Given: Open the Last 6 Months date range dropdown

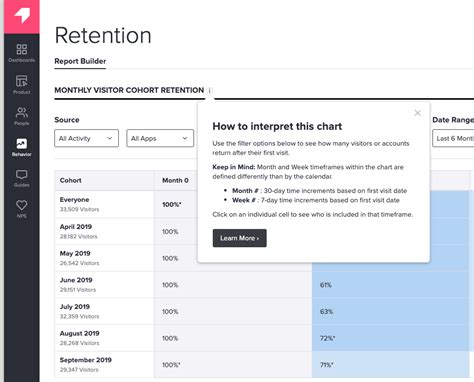Looking at the screenshot, I should (x=453, y=138).
